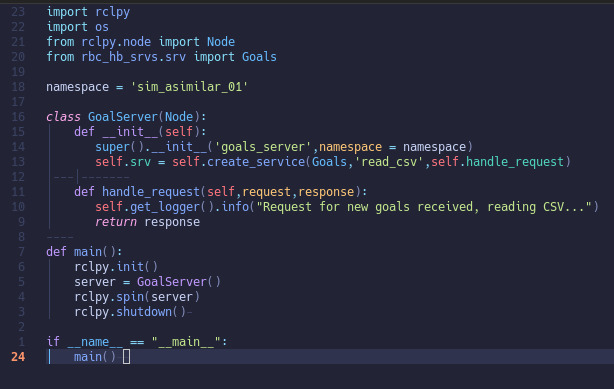Click the word rclpy in first import line
Viewport: 614px width, 389px height.
pos(112,12)
